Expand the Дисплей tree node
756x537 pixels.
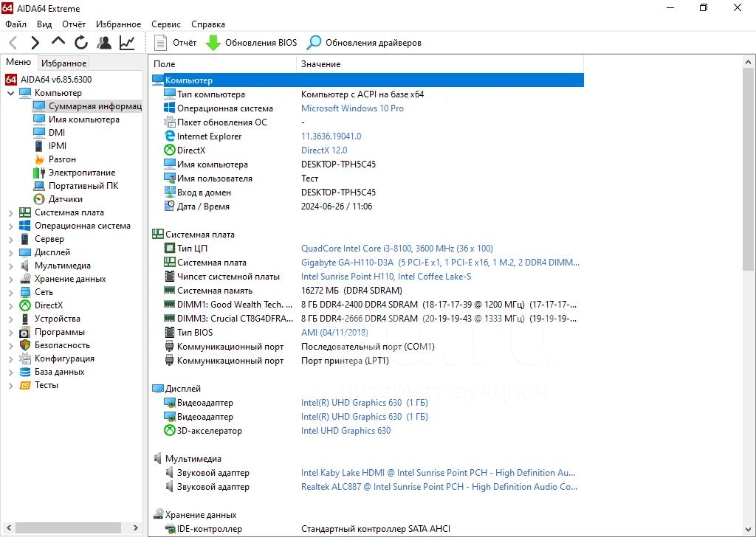[x=10, y=252]
